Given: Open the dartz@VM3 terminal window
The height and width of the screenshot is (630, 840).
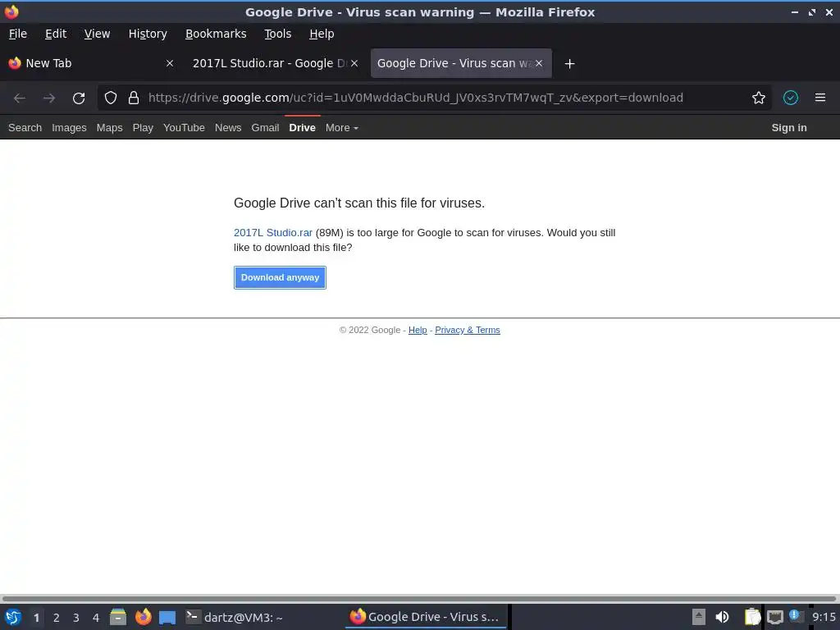Looking at the screenshot, I should pos(235,617).
